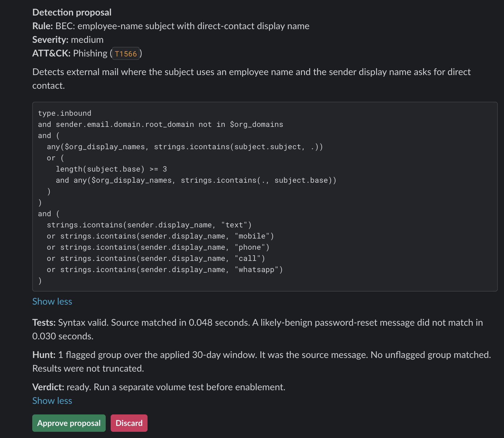Click the 'Severity: medium' line
Screen dimensions: 504x438
coord(68,40)
